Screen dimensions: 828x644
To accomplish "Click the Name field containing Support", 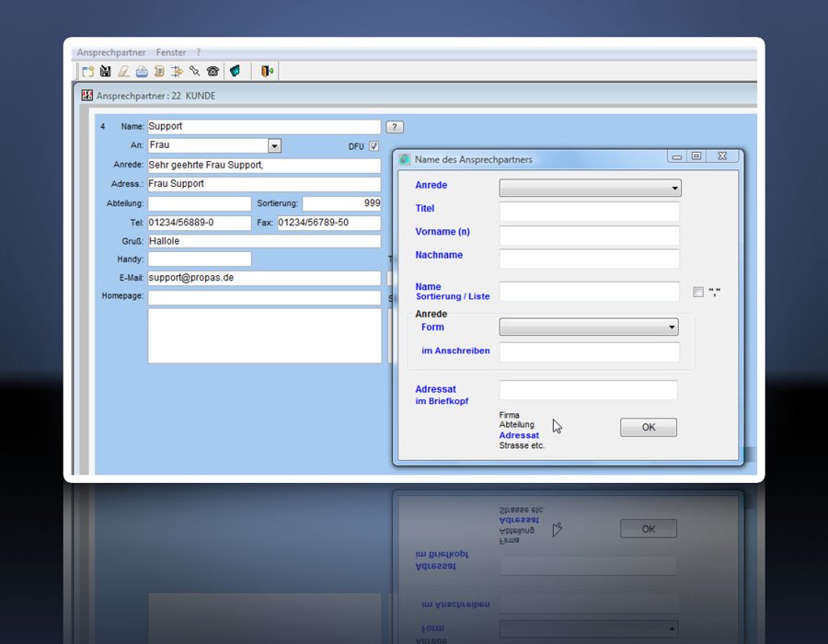I will tap(264, 127).
